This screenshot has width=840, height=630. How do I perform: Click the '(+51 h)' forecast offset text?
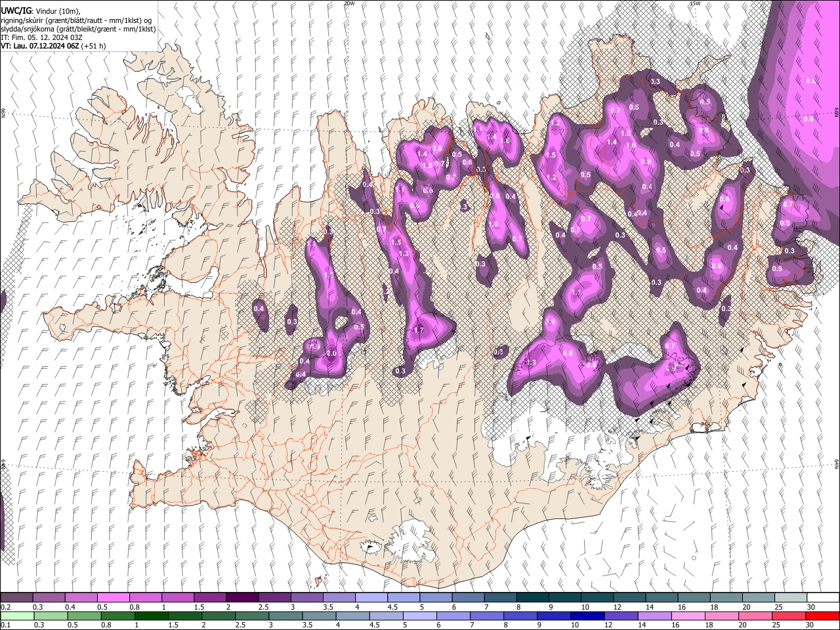click(94, 47)
